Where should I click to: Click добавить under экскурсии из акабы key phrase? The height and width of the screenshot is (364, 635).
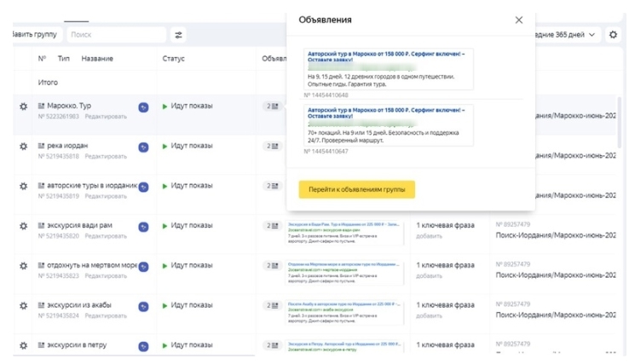coord(429,315)
